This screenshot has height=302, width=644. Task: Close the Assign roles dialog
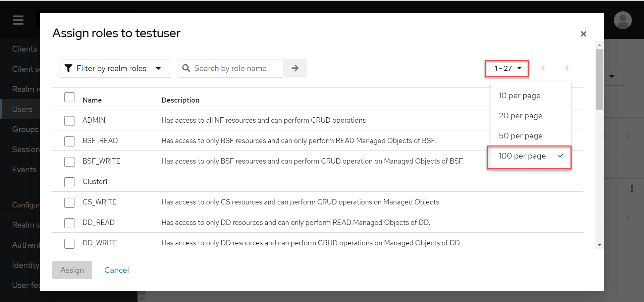[x=584, y=34]
